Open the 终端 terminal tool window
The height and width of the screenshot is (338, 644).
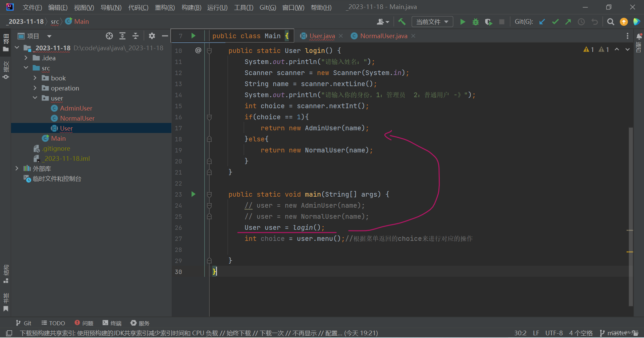[x=112, y=323]
